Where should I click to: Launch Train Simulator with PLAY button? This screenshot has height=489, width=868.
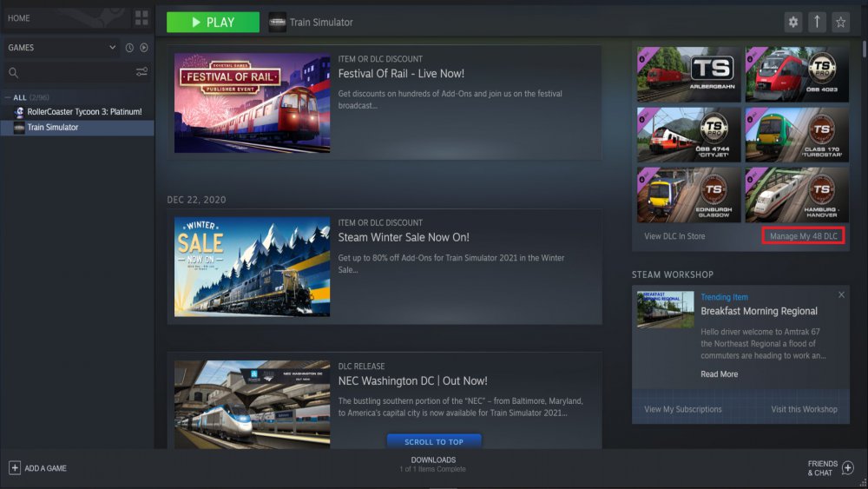[213, 23]
